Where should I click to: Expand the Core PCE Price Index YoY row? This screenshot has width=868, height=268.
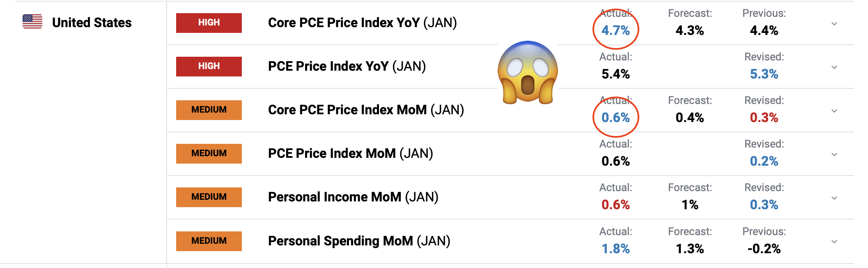pyautogui.click(x=834, y=24)
